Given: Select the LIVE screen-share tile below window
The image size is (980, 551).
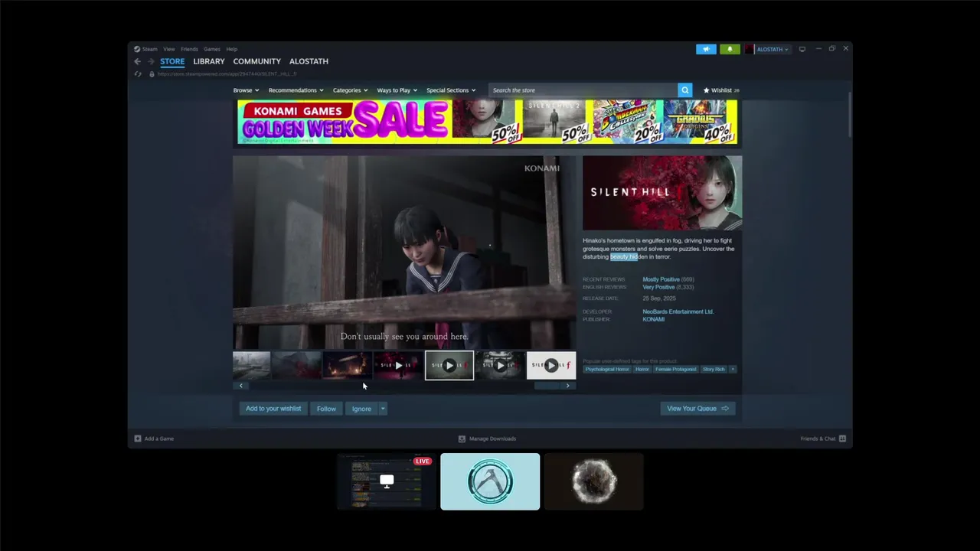Looking at the screenshot, I should 387,481.
